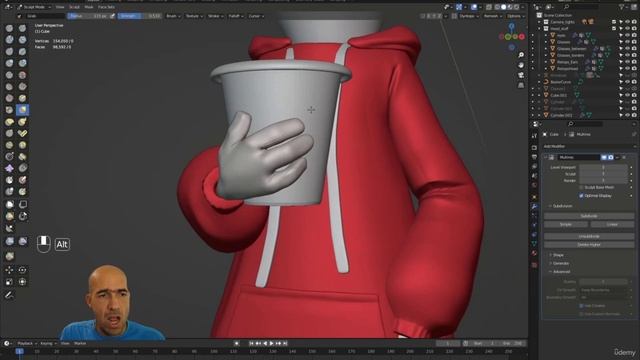Toggle viewport visibility eye for Camera_lights collection
640x360 pixels.
(x=627, y=22)
